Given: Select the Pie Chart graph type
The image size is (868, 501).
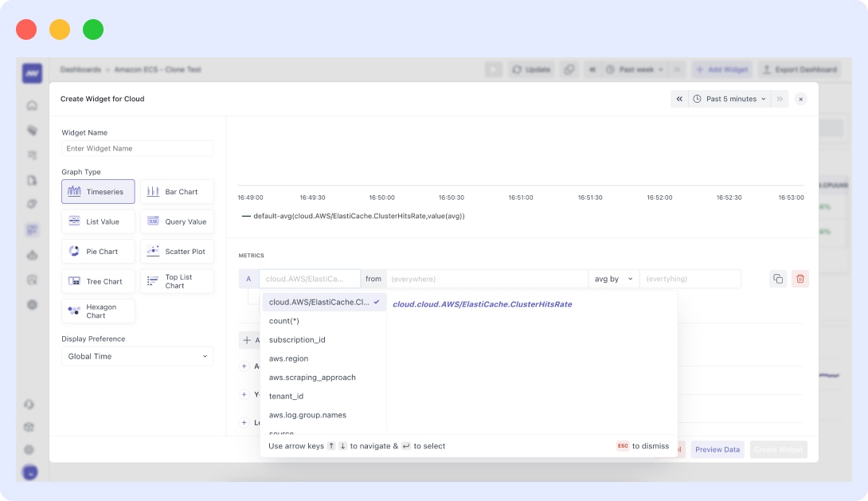Looking at the screenshot, I should click(98, 251).
